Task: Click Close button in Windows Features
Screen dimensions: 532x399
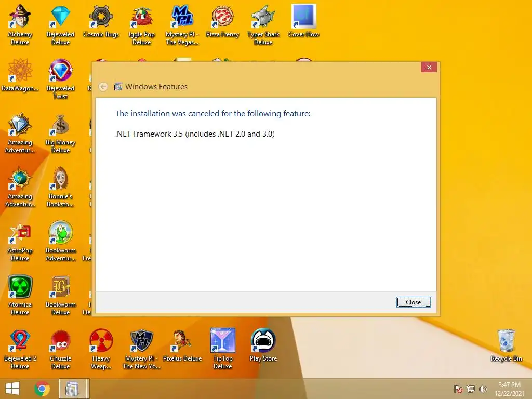Action: [413, 302]
